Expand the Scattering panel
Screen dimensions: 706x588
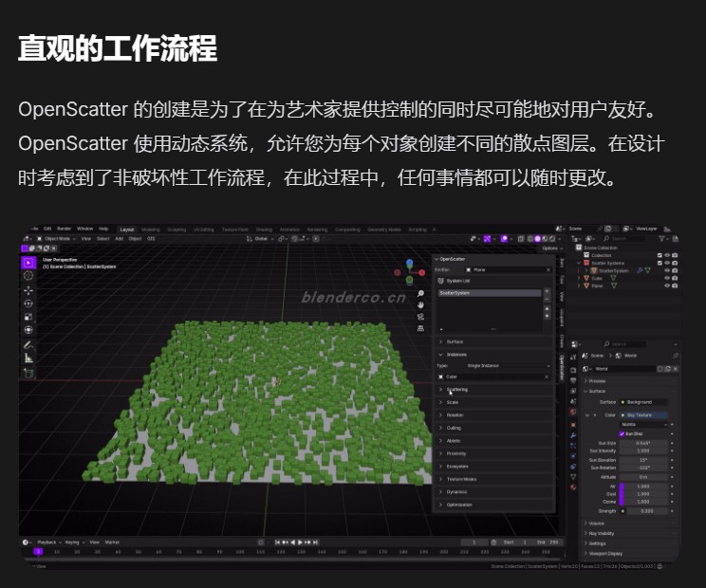(x=493, y=390)
